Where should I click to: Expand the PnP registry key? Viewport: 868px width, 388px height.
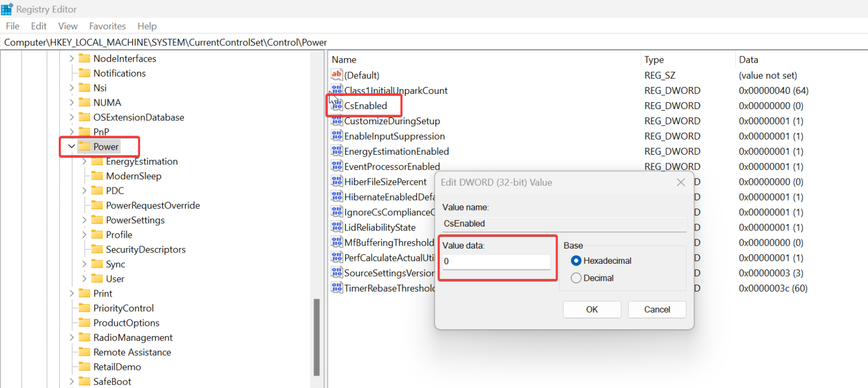[71, 131]
